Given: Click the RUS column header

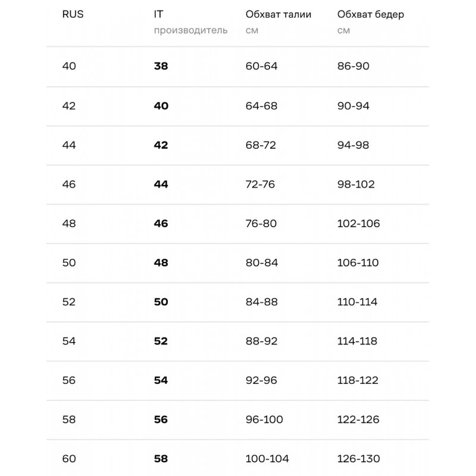Looking at the screenshot, I should point(73,15).
